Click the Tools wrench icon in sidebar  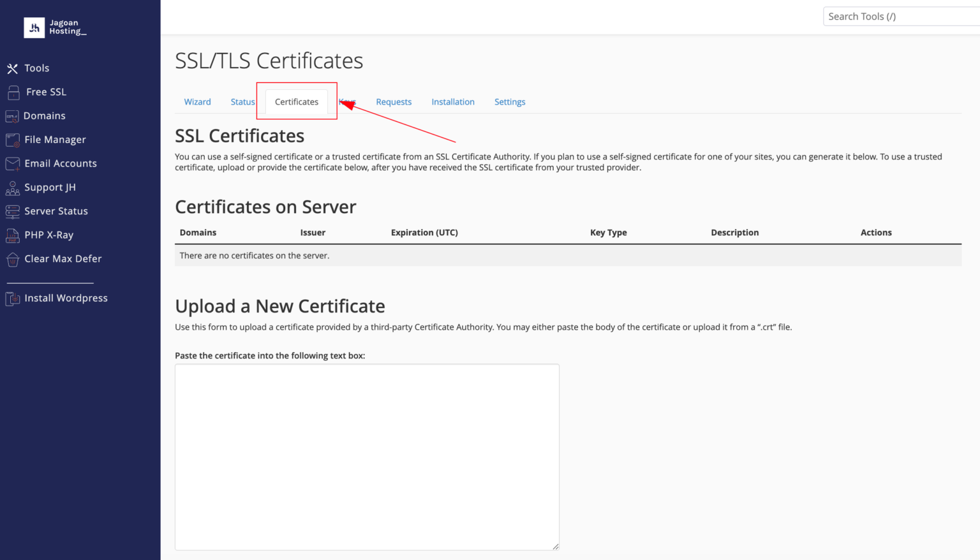tap(12, 68)
